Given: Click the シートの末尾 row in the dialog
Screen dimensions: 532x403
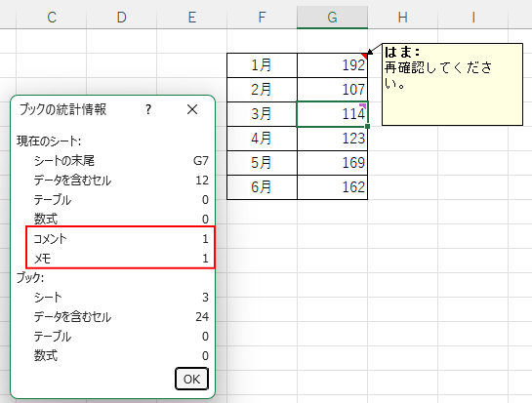Looking at the screenshot, I should [x=121, y=161].
